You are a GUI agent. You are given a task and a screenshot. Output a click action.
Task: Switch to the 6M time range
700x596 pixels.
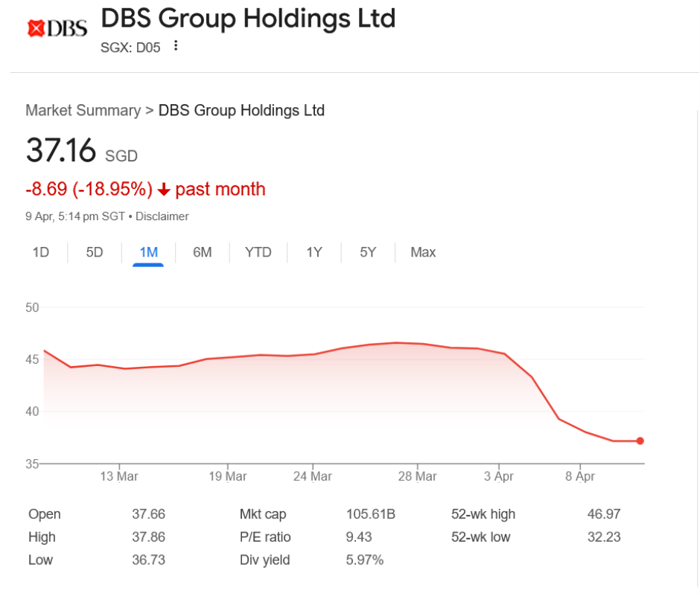203,252
